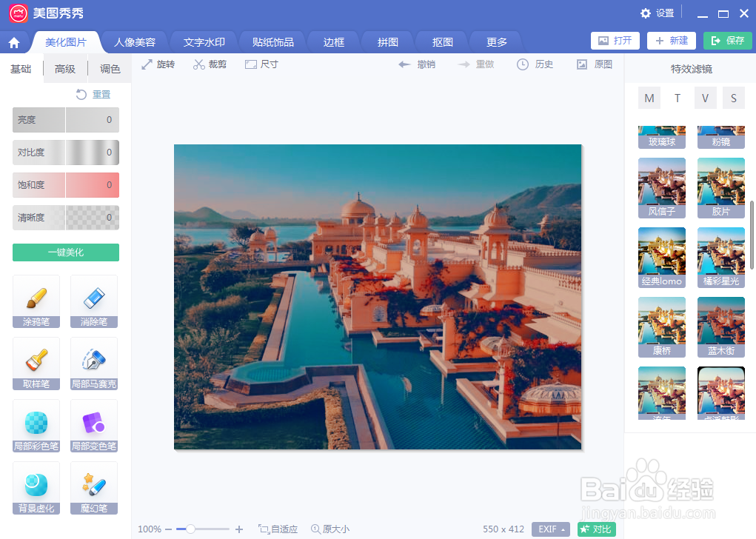
Task: Open the EXIF dropdown
Action: (549, 529)
